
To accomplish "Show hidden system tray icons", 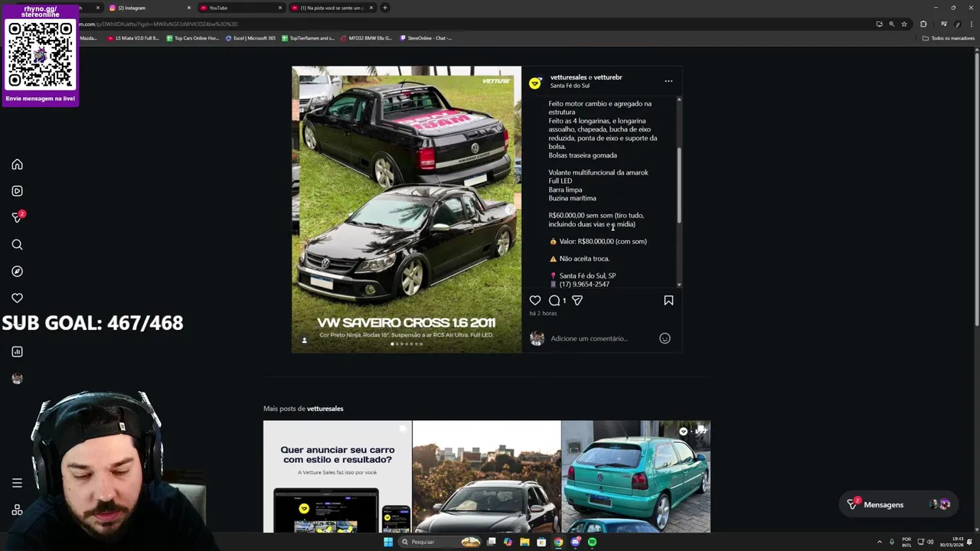I will point(880,542).
